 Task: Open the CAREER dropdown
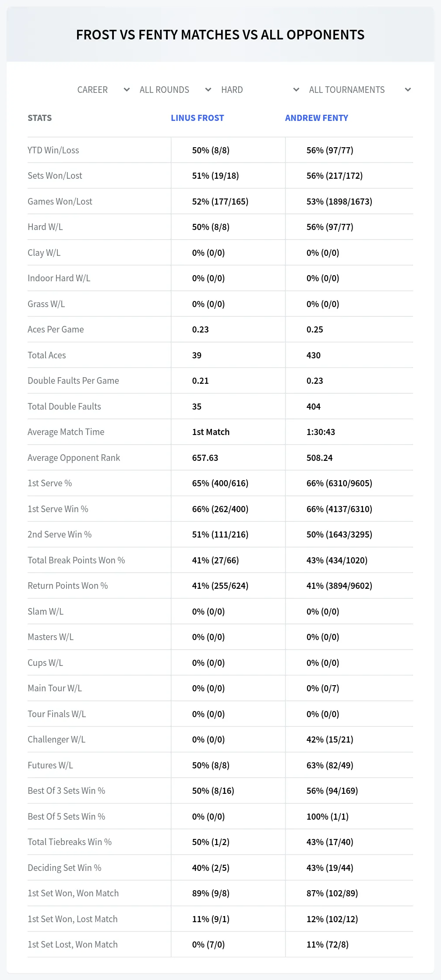click(x=103, y=90)
